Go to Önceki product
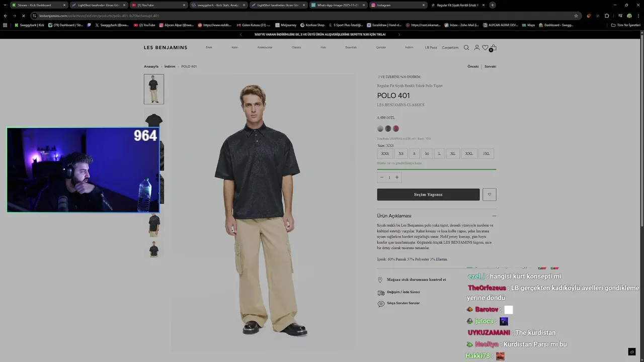The height and width of the screenshot is (362, 644). (473, 66)
